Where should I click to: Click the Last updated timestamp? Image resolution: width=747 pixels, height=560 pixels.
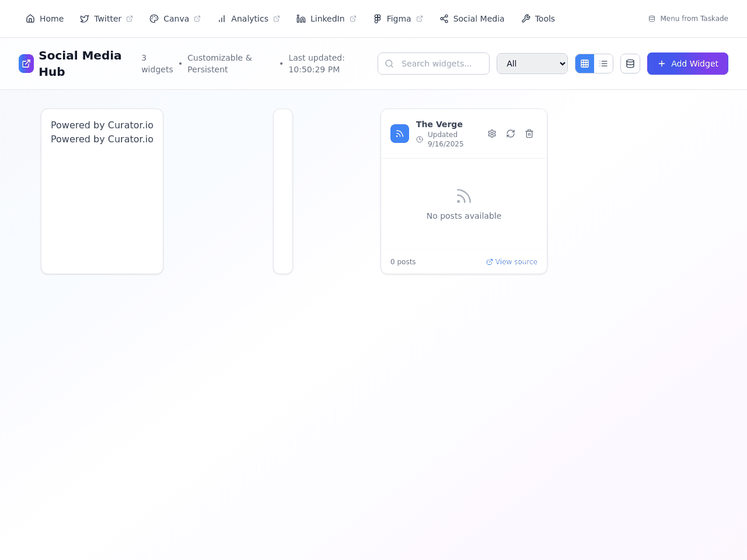pyautogui.click(x=316, y=64)
